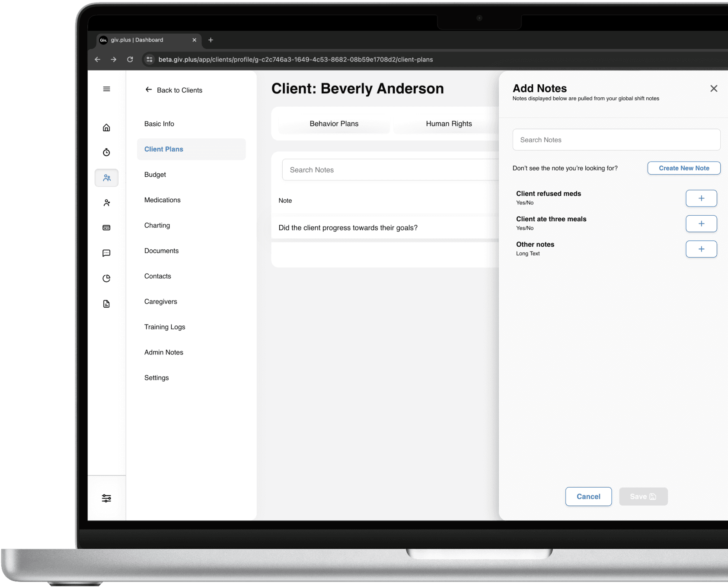Add the 'Client refused meds' note

701,198
